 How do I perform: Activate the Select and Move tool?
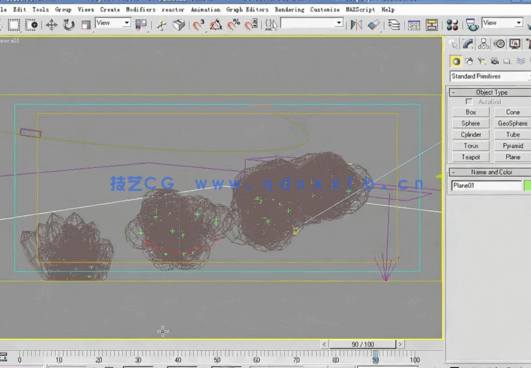(51, 25)
